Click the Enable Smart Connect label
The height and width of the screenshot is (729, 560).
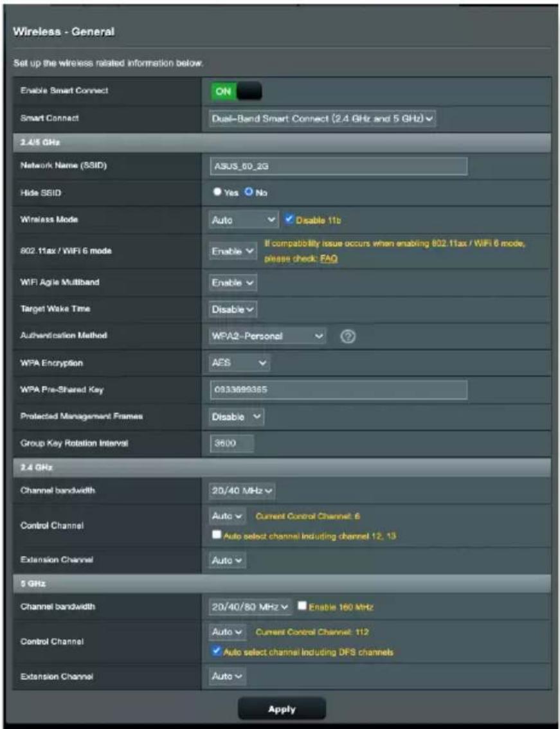tap(64, 91)
